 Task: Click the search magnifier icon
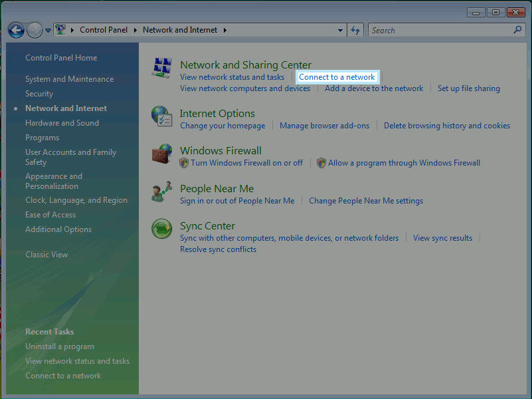(517, 30)
